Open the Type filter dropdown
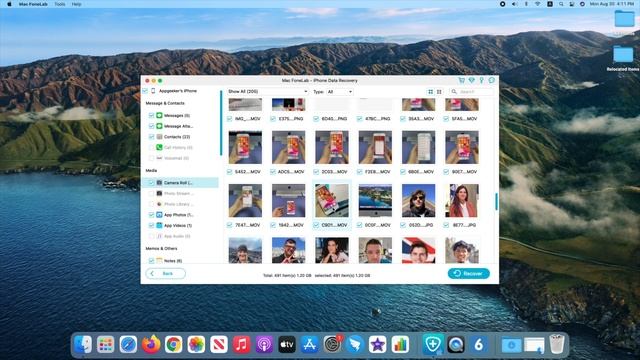 pos(339,92)
